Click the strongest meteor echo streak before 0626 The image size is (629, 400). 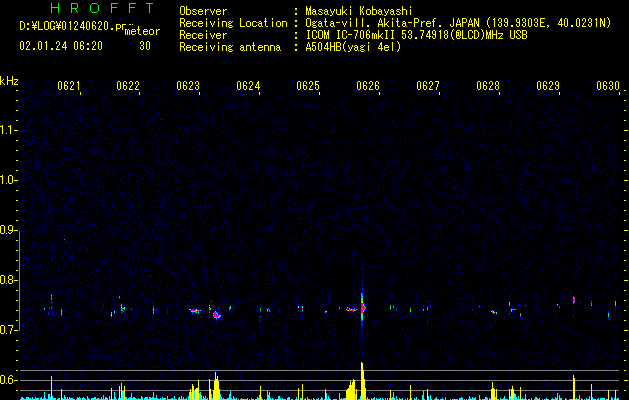362,307
